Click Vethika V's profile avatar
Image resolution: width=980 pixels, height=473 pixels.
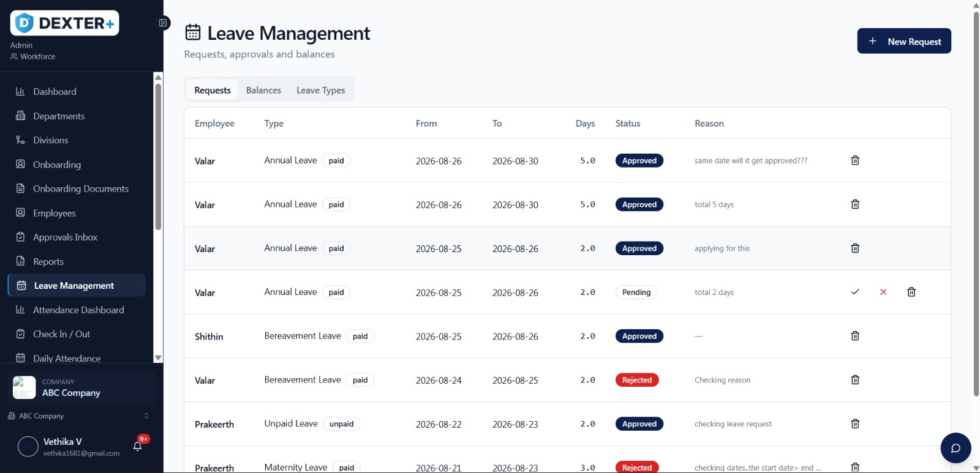coord(28,447)
